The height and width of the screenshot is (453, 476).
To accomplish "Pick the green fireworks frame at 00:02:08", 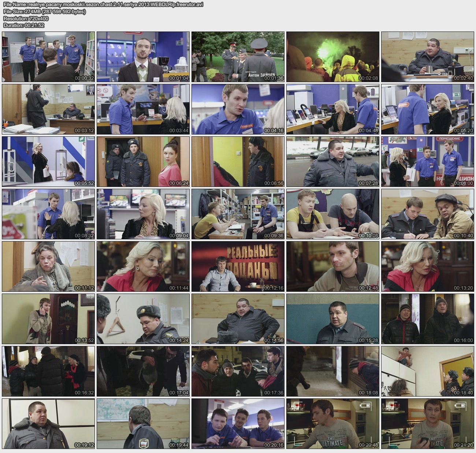I will click(x=333, y=56).
